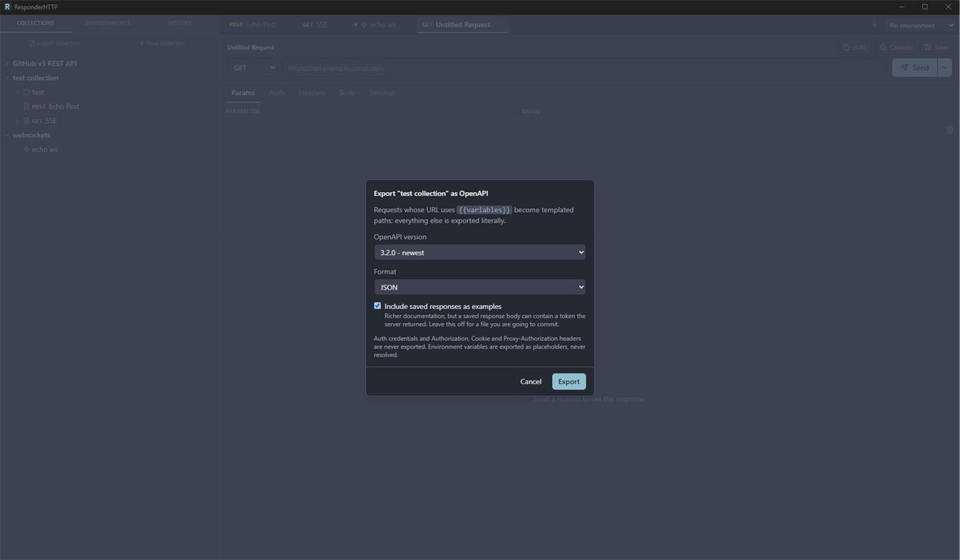Click the trash icon in params row

pos(949,130)
